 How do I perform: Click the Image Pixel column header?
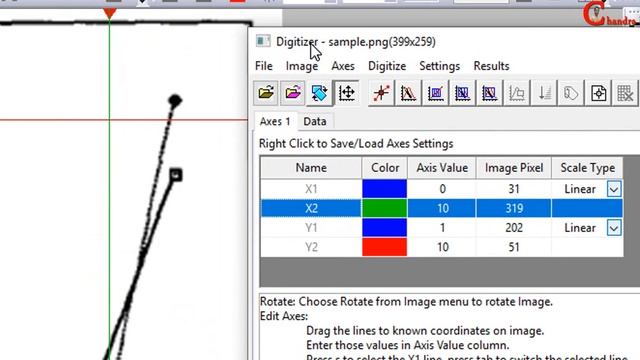click(x=514, y=168)
